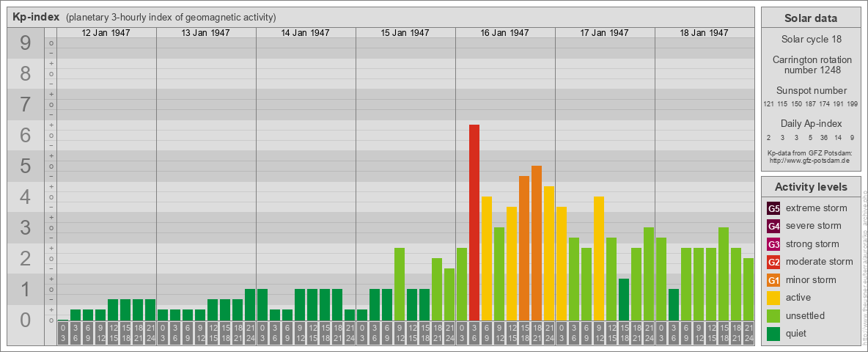Select the light green 'unsettled' legend swatch
The width and height of the screenshot is (868, 352).
tap(773, 315)
